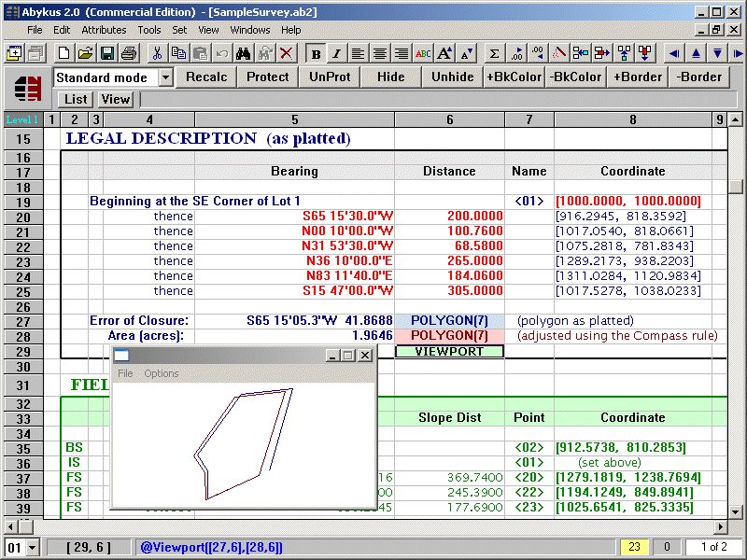Select the green VIEWPORT cell
Viewport: 747px width, 560px height.
[x=449, y=352]
